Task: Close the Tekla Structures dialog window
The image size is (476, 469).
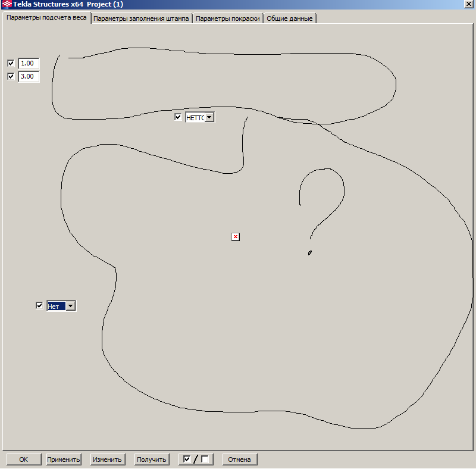Action: (x=469, y=4)
